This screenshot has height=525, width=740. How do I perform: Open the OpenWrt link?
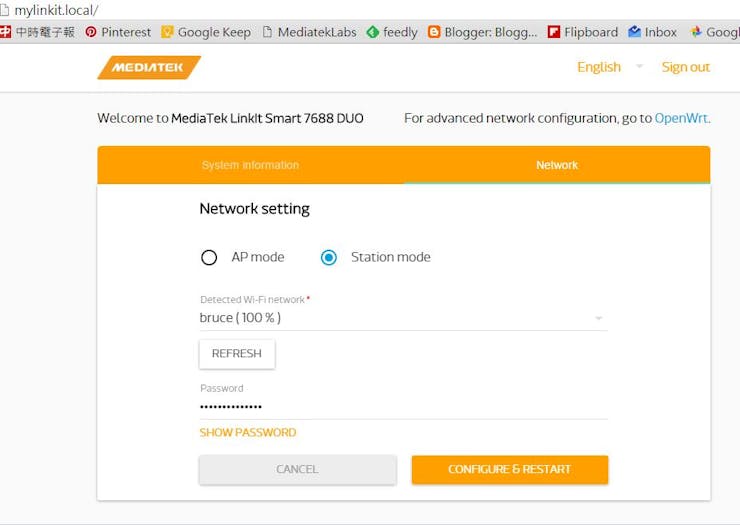pyautogui.click(x=682, y=118)
